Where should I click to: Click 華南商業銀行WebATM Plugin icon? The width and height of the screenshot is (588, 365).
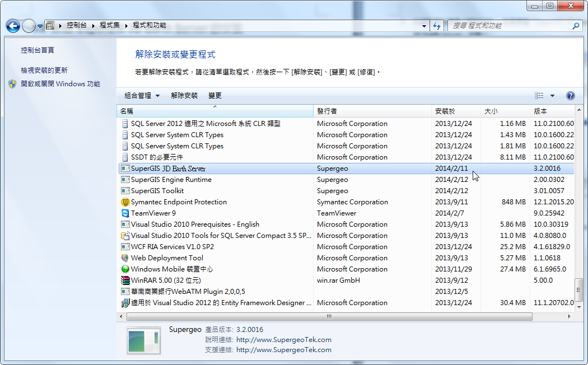pos(125,292)
